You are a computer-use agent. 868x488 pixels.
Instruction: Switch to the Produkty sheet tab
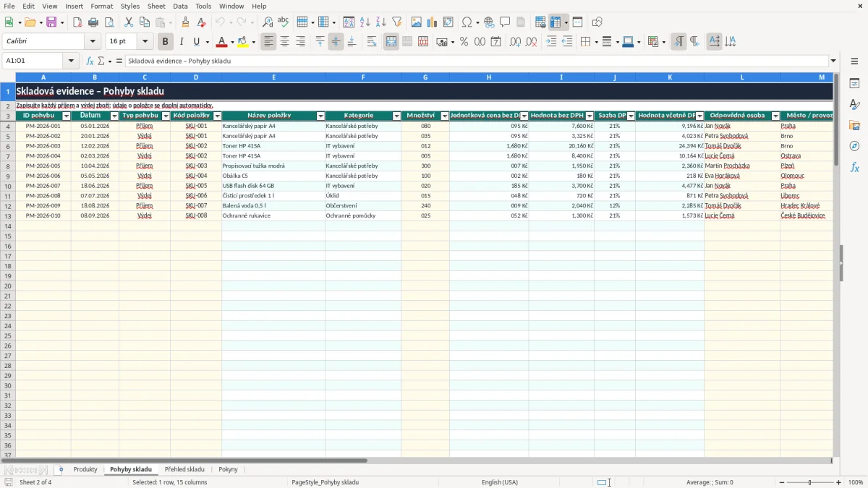(x=85, y=469)
